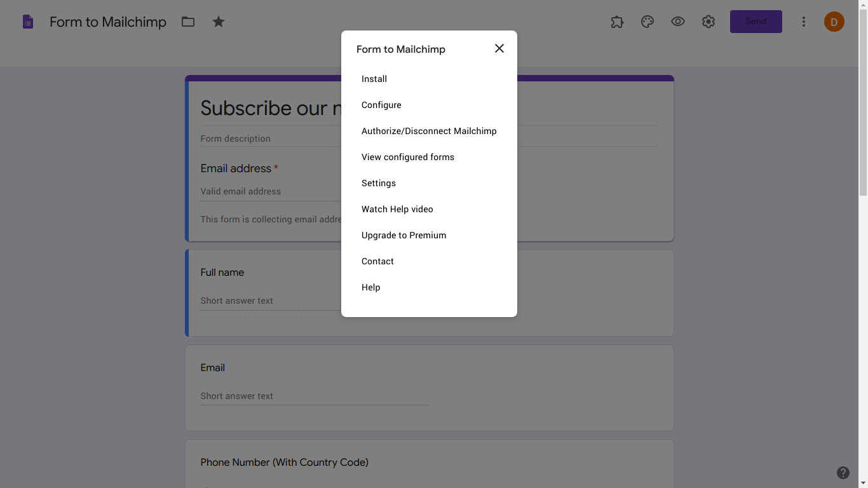Click the Send button
868x488 pixels.
756,21
